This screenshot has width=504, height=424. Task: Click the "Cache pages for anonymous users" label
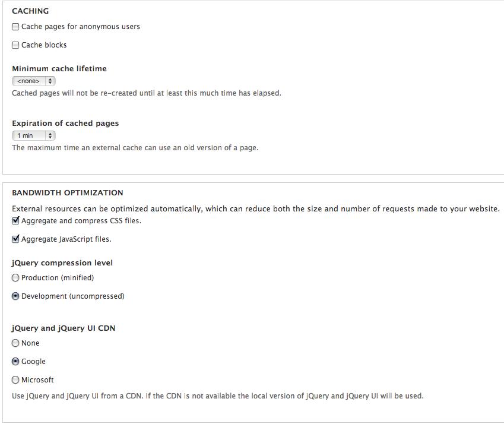pos(81,27)
